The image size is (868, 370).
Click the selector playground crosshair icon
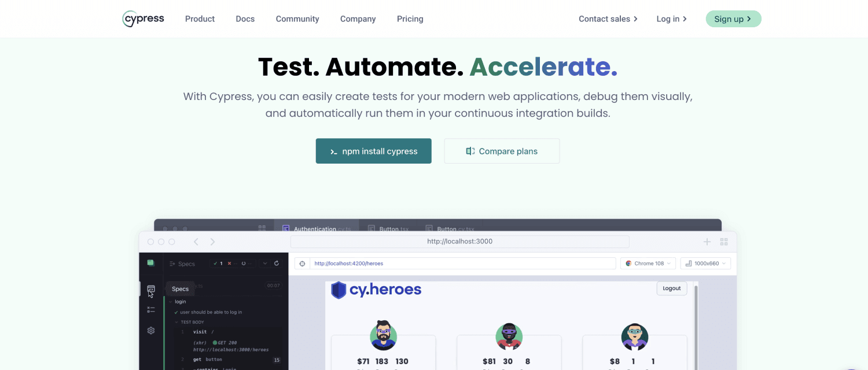pos(301,264)
